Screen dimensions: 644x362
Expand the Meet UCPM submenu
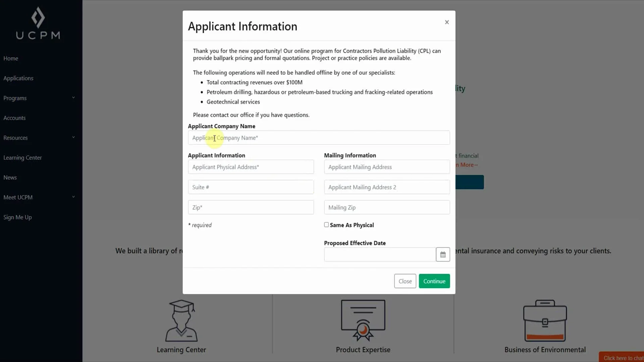(x=73, y=197)
